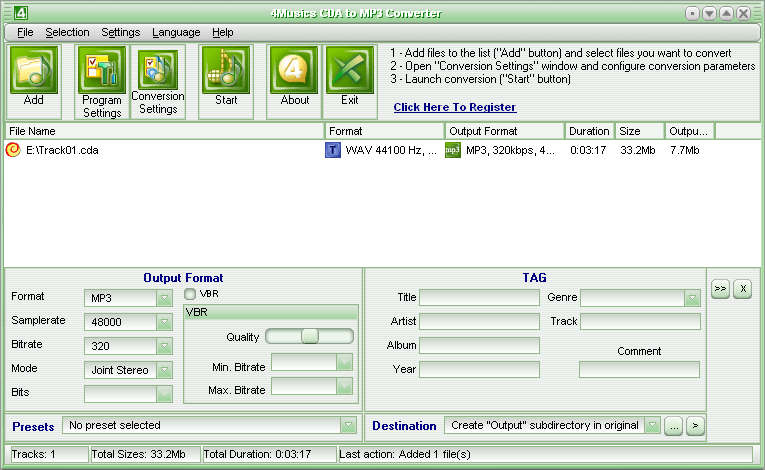
Task: Click the 7.7Mb output size cell
Action: [684, 150]
